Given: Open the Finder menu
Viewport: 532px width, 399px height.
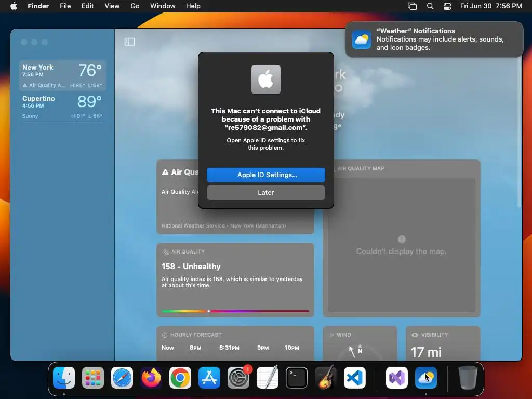Looking at the screenshot, I should 38,6.
